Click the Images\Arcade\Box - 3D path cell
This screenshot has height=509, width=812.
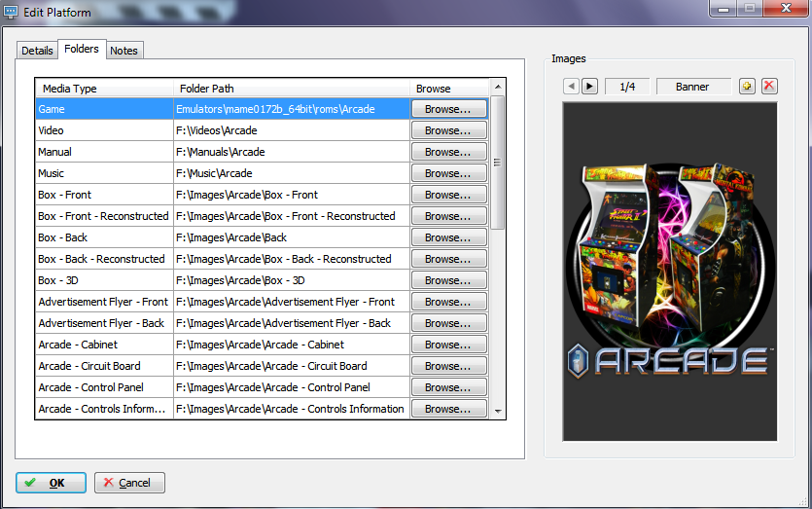pyautogui.click(x=292, y=280)
